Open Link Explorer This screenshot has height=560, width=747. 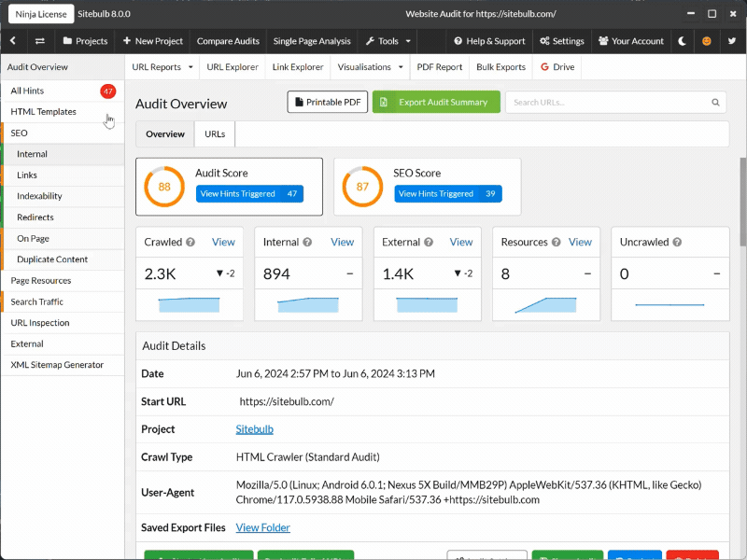click(298, 67)
